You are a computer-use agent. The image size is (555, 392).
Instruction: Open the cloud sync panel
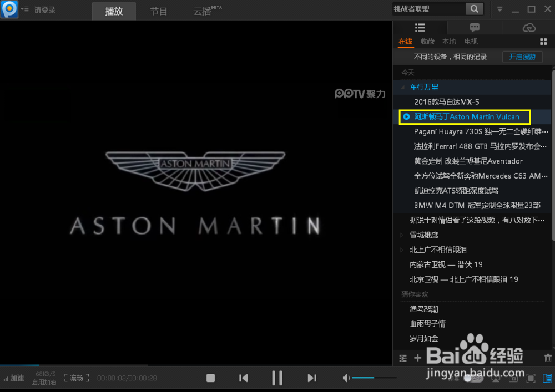pyautogui.click(x=529, y=28)
